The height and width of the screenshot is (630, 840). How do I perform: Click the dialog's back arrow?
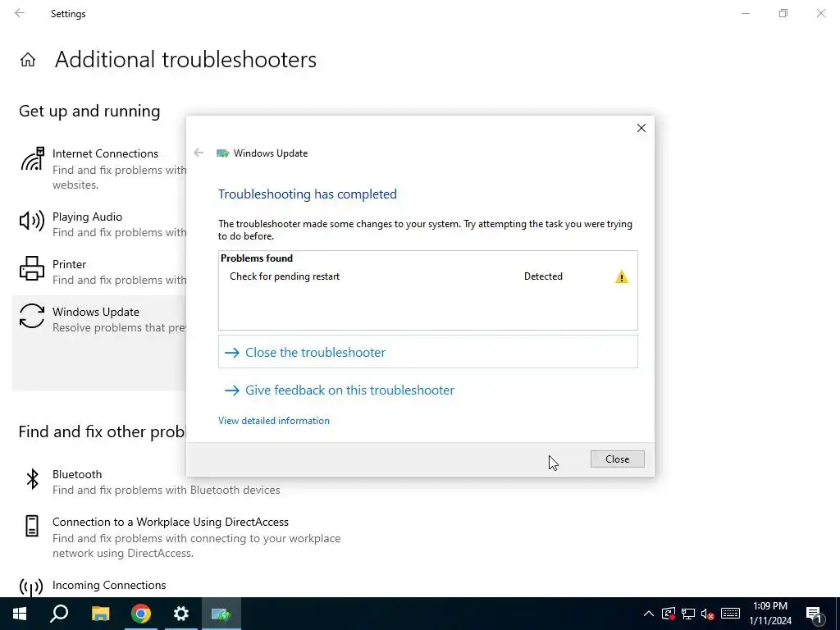[199, 153]
